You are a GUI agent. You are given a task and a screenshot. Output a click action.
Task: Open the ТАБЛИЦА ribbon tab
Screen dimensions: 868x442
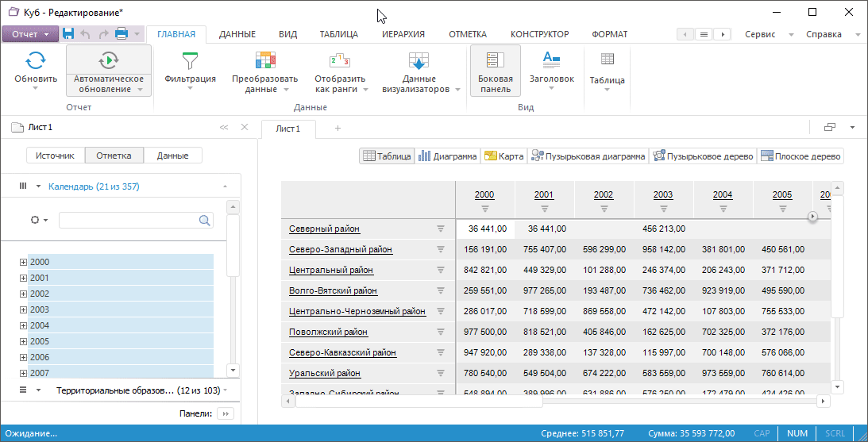click(339, 34)
